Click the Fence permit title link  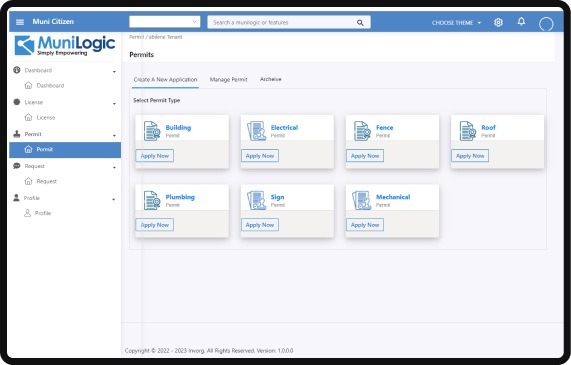(x=385, y=127)
